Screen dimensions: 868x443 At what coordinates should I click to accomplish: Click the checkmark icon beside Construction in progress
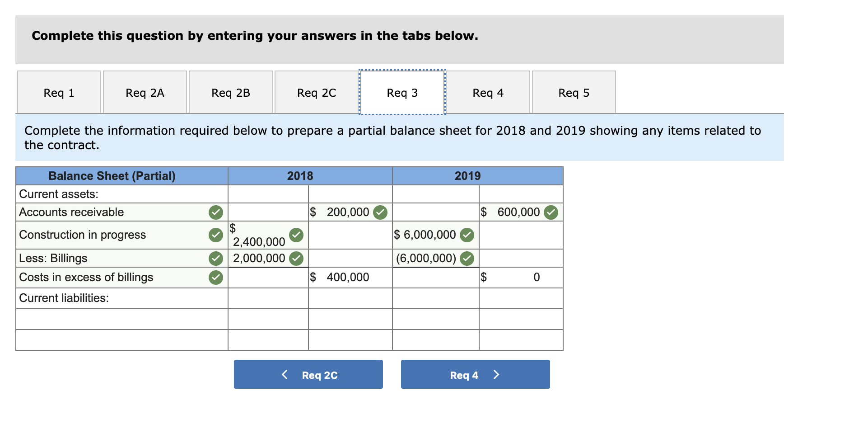[216, 235]
